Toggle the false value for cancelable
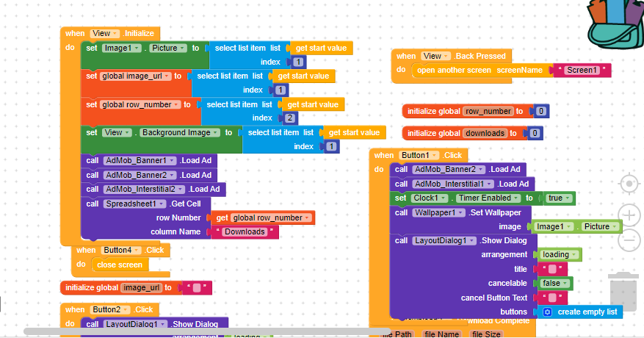 pos(555,284)
